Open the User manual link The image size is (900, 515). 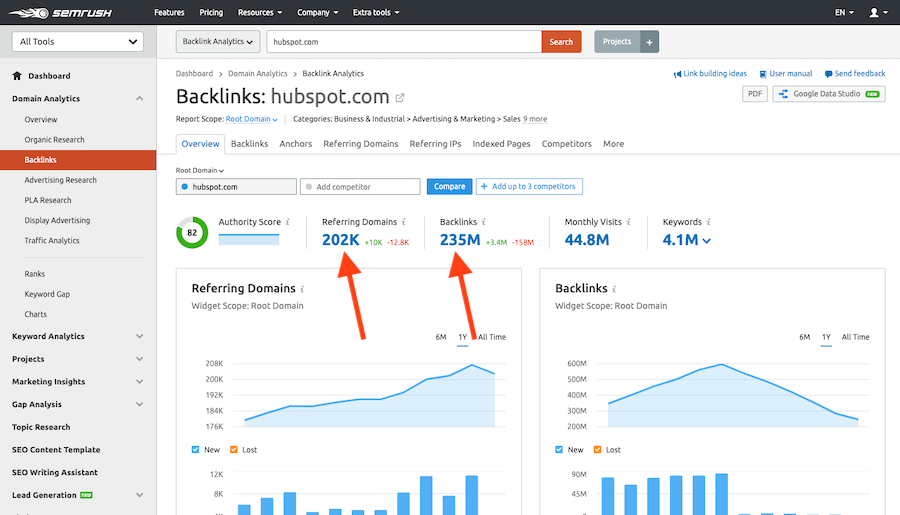point(786,74)
